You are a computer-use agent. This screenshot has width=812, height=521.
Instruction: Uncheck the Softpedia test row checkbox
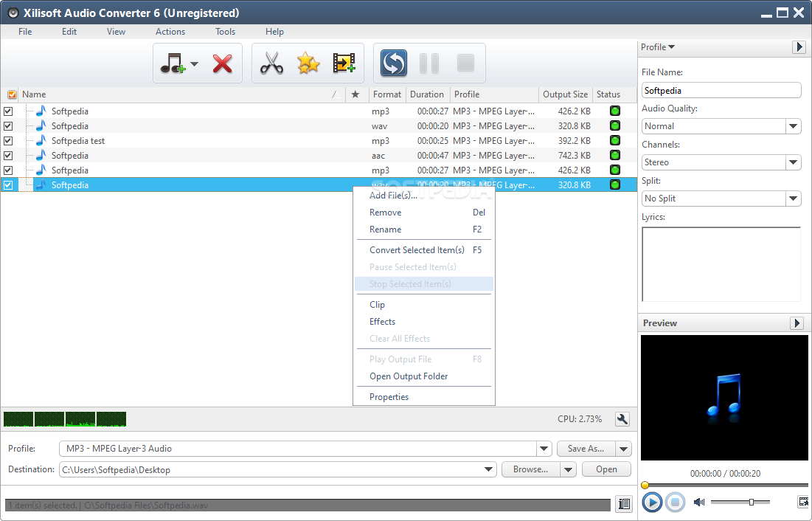click(8, 140)
